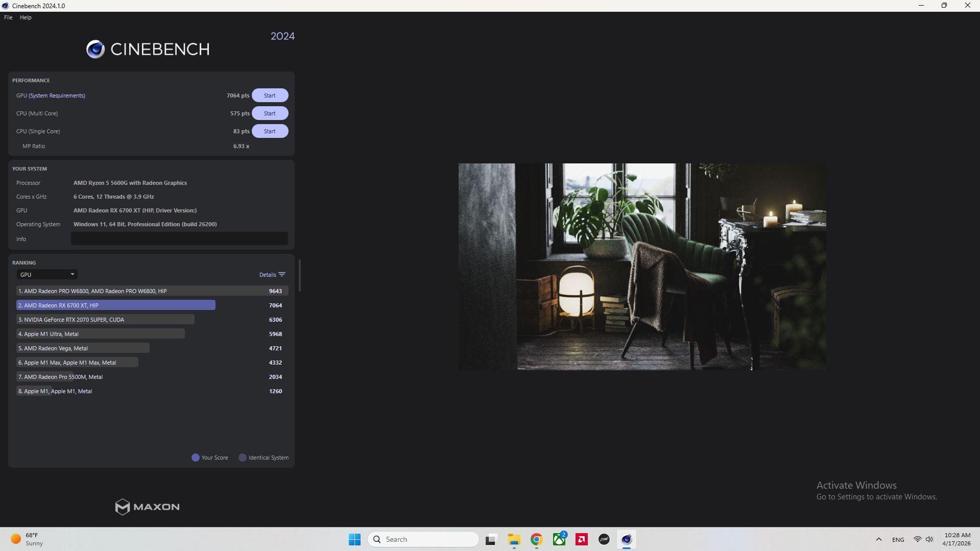Viewport: 980px width, 551px height.
Task: Open the Xbox app in taskbar
Action: click(559, 539)
